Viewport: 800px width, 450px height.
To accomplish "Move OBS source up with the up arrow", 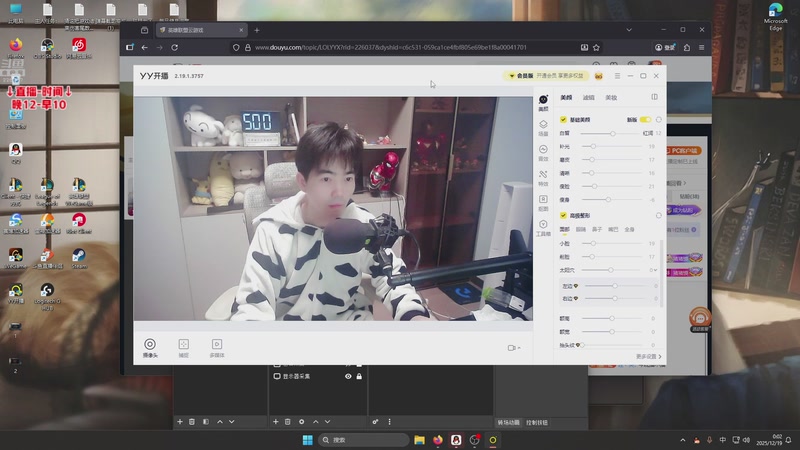I will (x=315, y=421).
